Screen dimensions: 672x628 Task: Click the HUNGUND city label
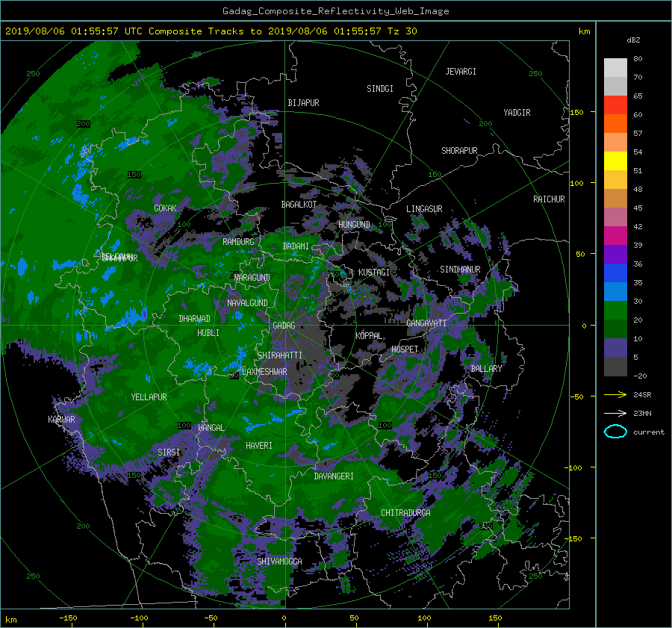354,225
